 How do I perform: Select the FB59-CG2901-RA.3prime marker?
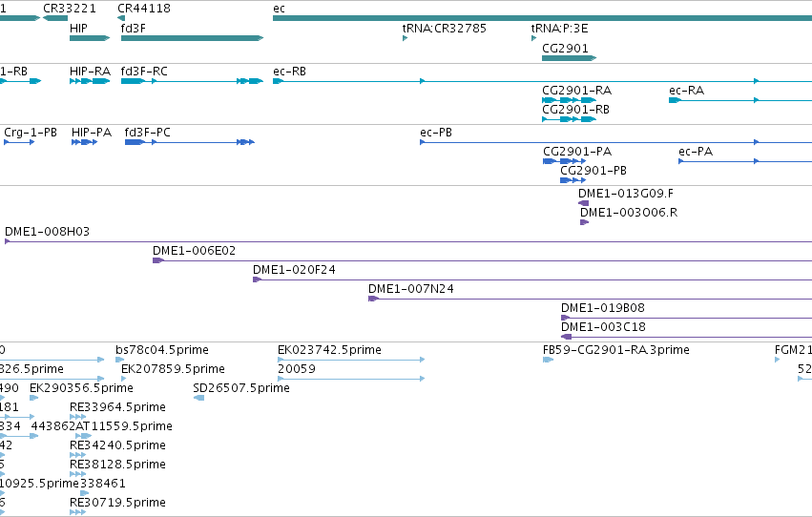[x=548, y=360]
